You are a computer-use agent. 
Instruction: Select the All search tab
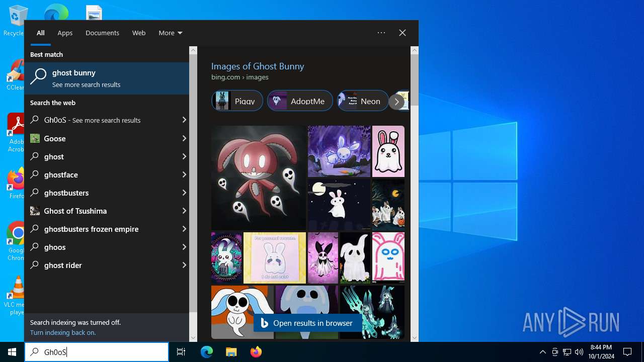(x=41, y=33)
